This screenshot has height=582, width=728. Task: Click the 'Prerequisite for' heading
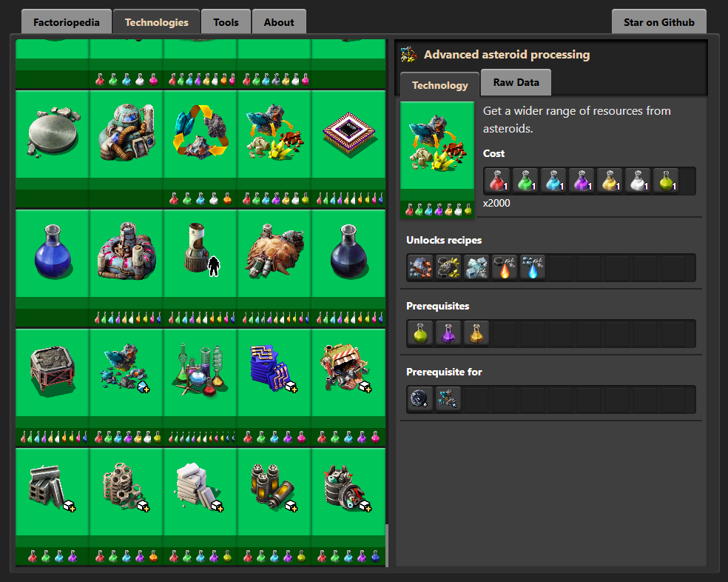(x=444, y=372)
